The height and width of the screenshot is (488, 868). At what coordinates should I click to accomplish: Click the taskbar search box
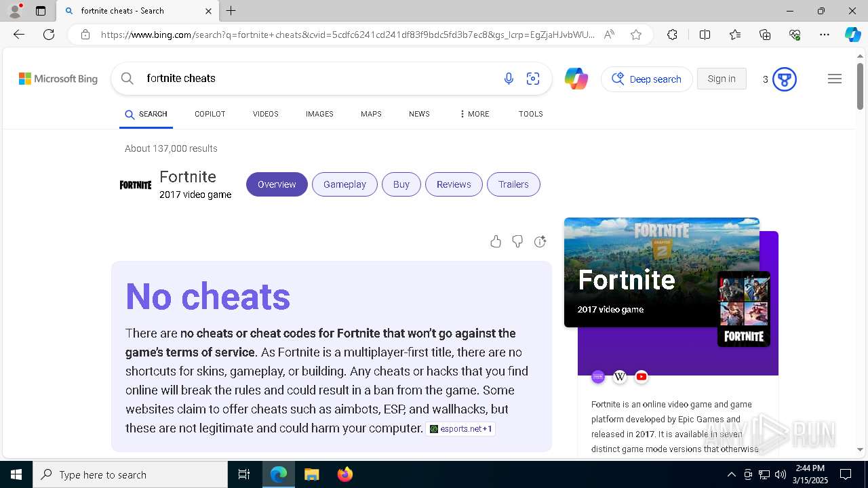coord(130,474)
